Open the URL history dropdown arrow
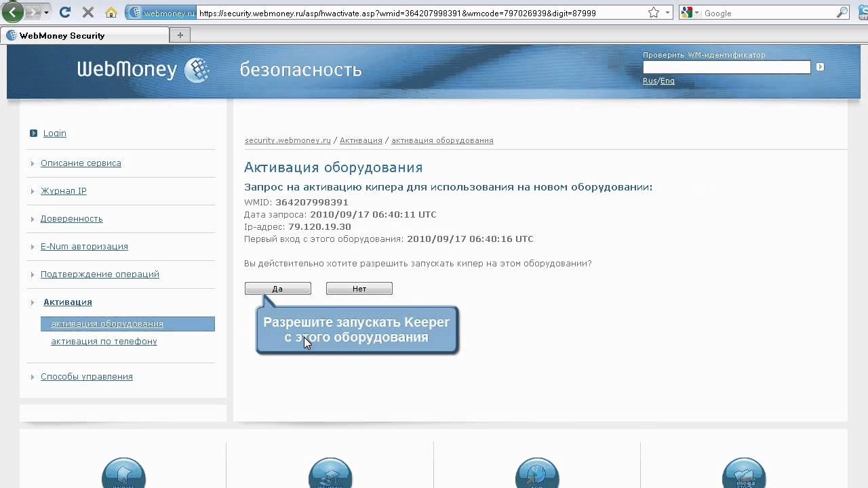The height and width of the screenshot is (488, 868). pyautogui.click(x=667, y=13)
